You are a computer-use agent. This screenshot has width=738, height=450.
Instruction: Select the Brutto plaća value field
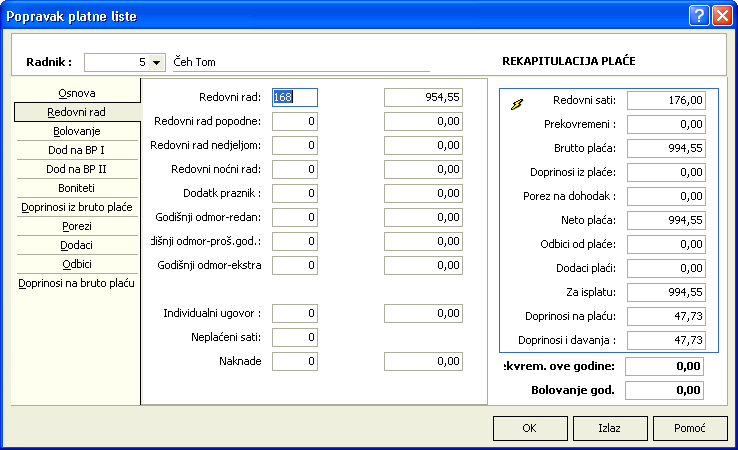(x=673, y=148)
